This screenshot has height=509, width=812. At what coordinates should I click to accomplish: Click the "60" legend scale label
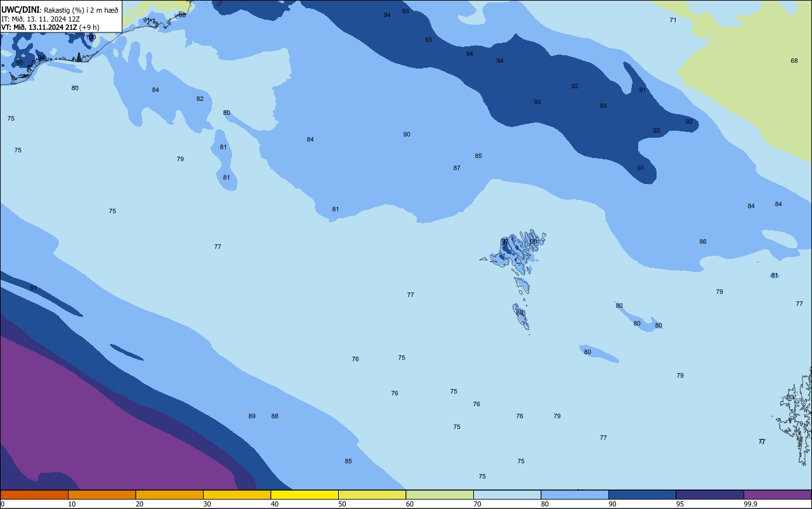[410, 504]
